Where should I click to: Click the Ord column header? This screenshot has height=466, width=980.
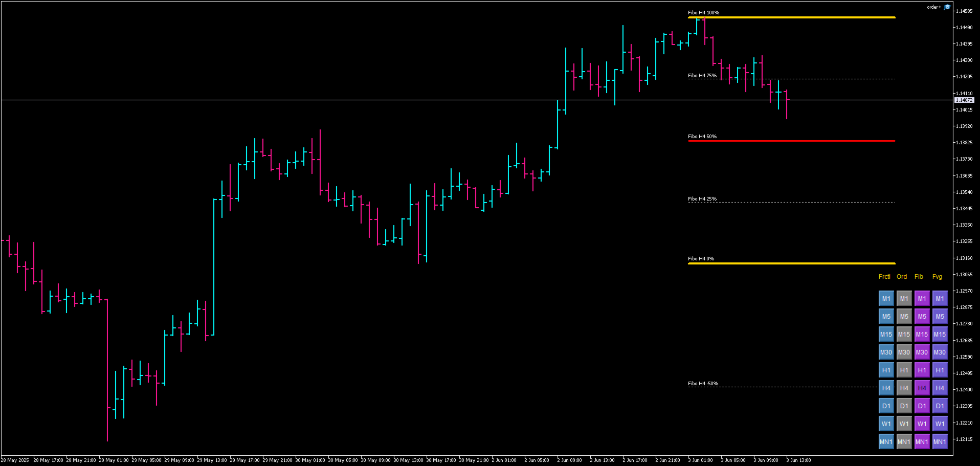(902, 277)
